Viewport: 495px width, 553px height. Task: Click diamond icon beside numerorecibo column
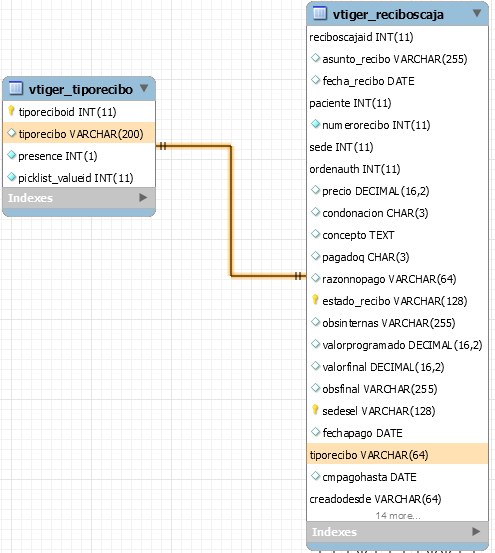[315, 124]
